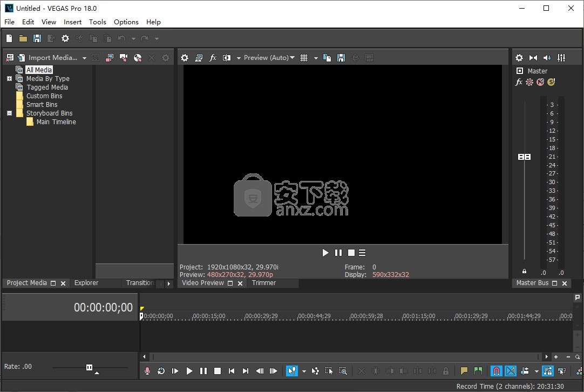Open Project Video Properties gear in preview
The height and width of the screenshot is (392, 584).
coord(185,58)
